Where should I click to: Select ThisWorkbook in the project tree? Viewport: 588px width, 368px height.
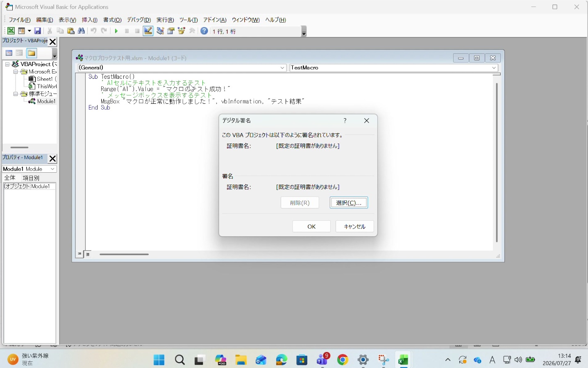(43, 87)
